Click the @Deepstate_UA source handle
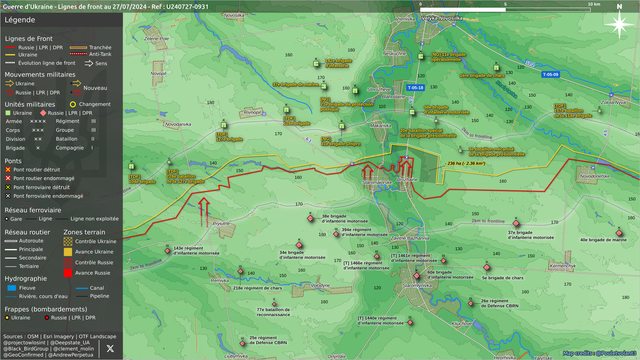The height and width of the screenshot is (360, 640). coord(70,342)
